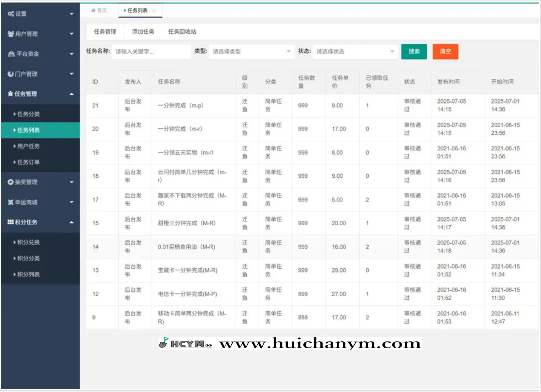Expand the 幸运商城 menu arrow
The image size is (541, 392).
[x=72, y=202]
